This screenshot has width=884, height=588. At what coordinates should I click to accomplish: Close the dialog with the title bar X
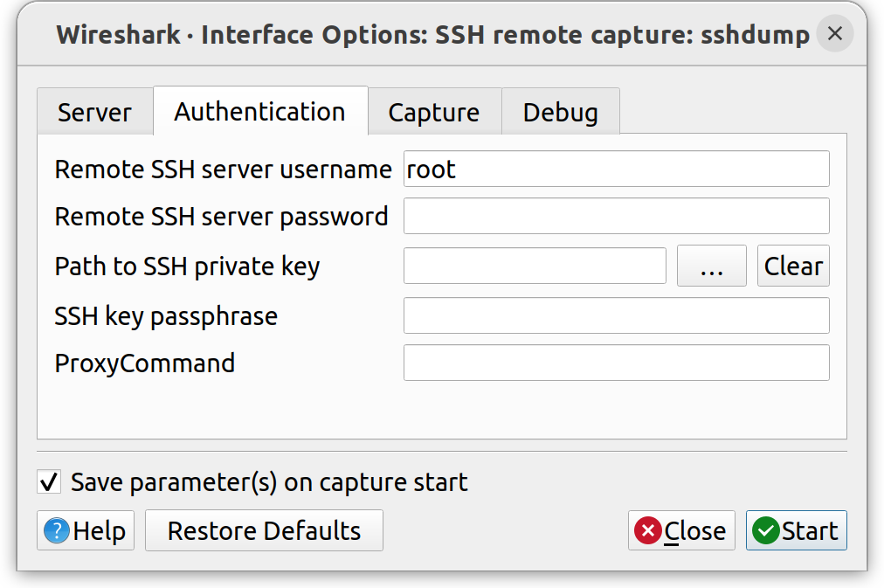tap(834, 34)
